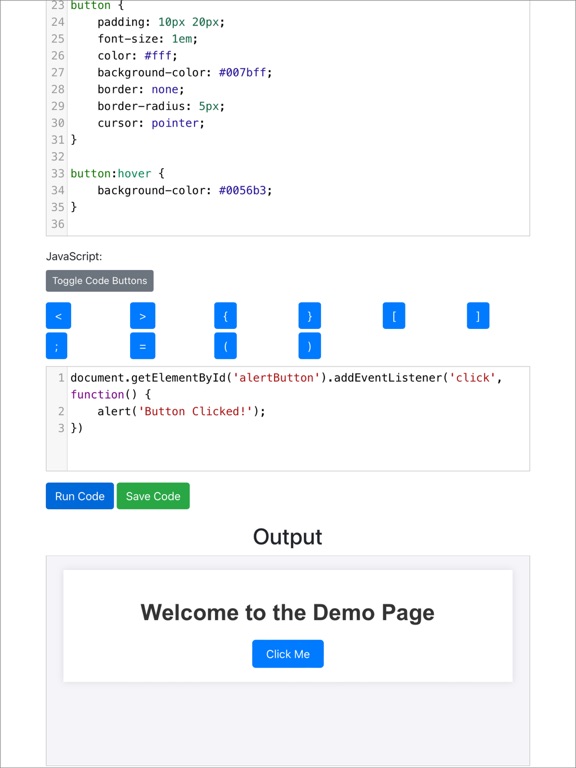Click line number 36 in CSS gutter
Screen dimensions: 576x768
coord(58,224)
